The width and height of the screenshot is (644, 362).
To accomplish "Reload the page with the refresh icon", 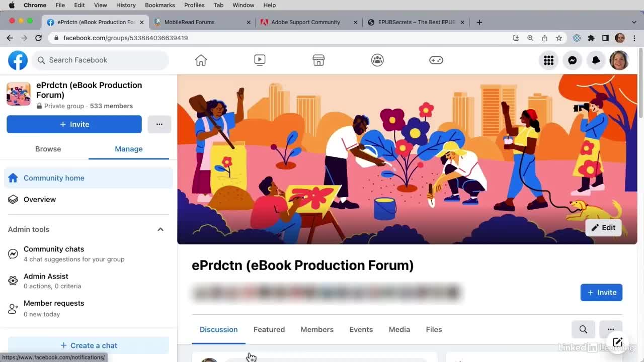I will coord(38,38).
